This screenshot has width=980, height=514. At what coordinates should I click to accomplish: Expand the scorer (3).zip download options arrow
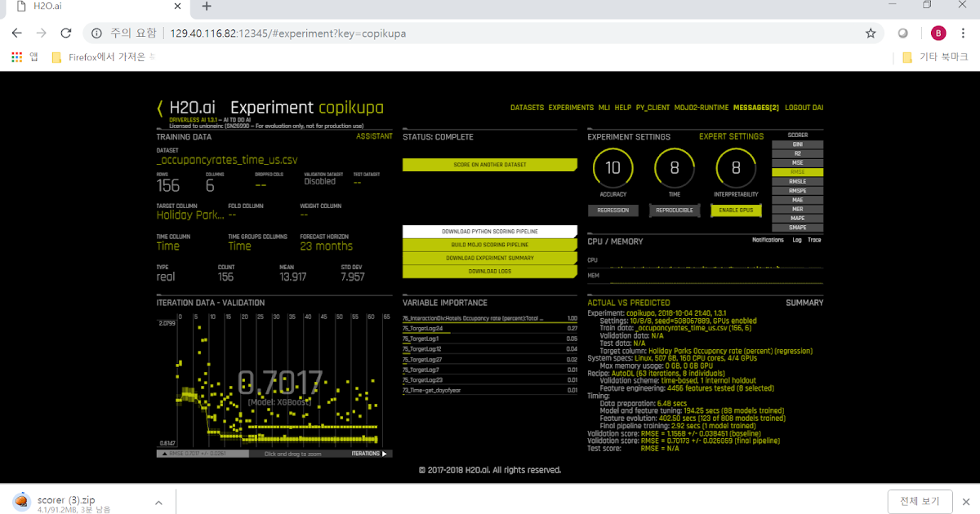(157, 502)
